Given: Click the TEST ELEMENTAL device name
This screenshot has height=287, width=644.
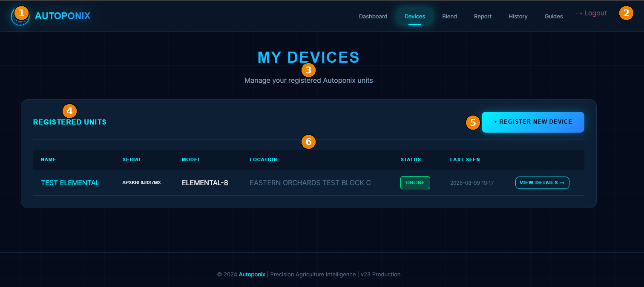Looking at the screenshot, I should pyautogui.click(x=70, y=183).
